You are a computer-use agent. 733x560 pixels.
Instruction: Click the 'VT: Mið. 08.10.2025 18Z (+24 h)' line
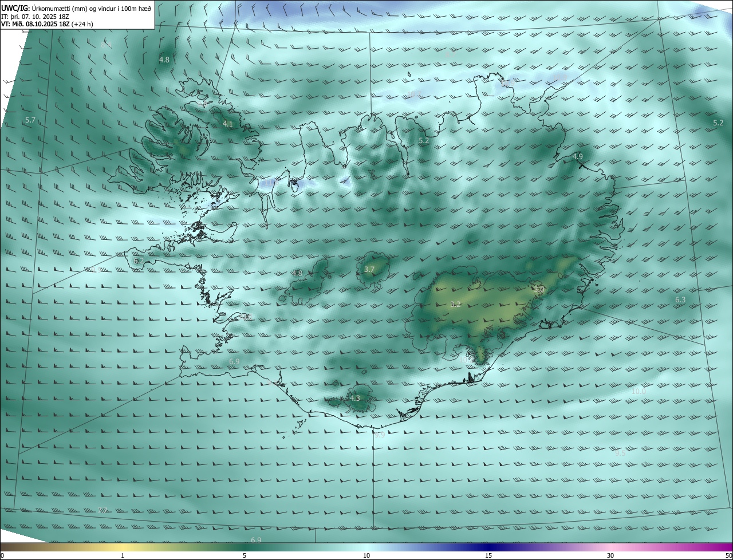click(x=46, y=24)
